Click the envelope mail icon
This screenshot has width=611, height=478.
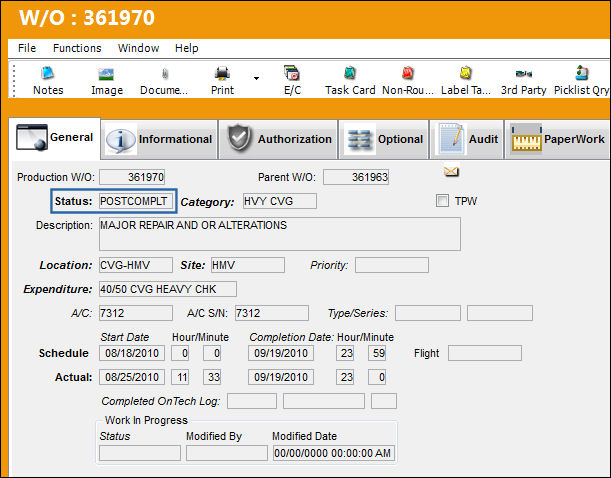tap(451, 171)
